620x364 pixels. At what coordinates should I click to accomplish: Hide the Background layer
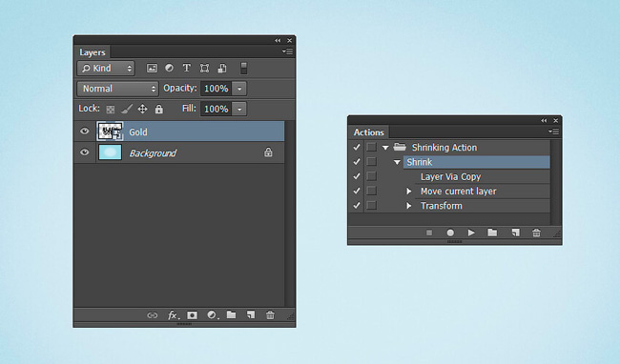coord(85,152)
